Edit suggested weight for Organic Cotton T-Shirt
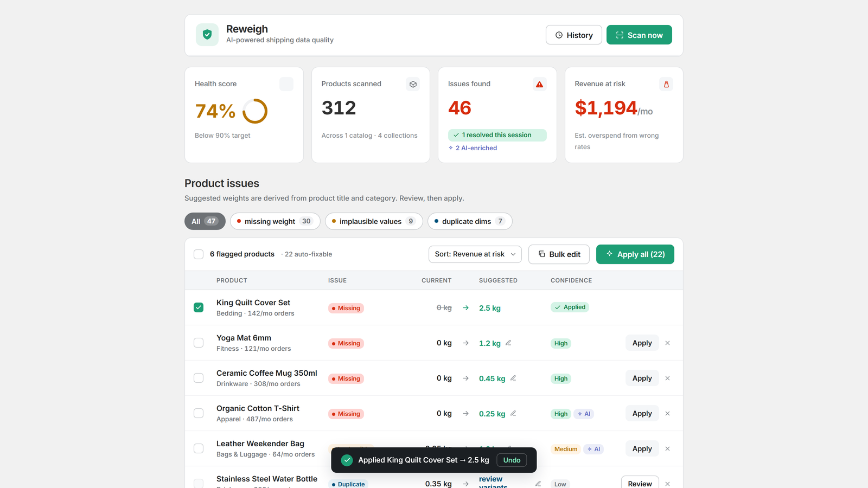 tap(513, 413)
